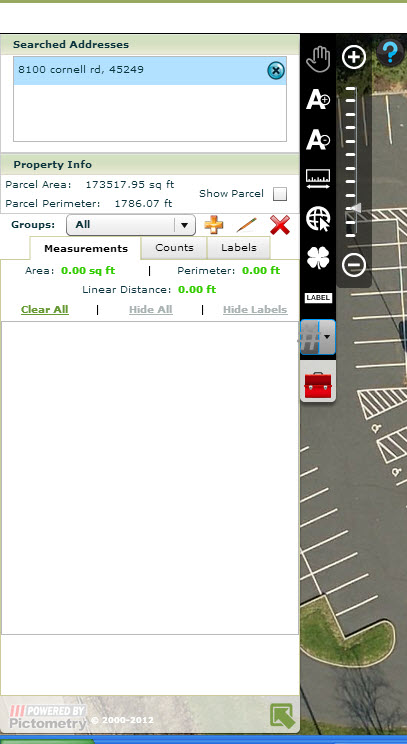Click the Clear All link
This screenshot has height=744, width=407.
45,309
